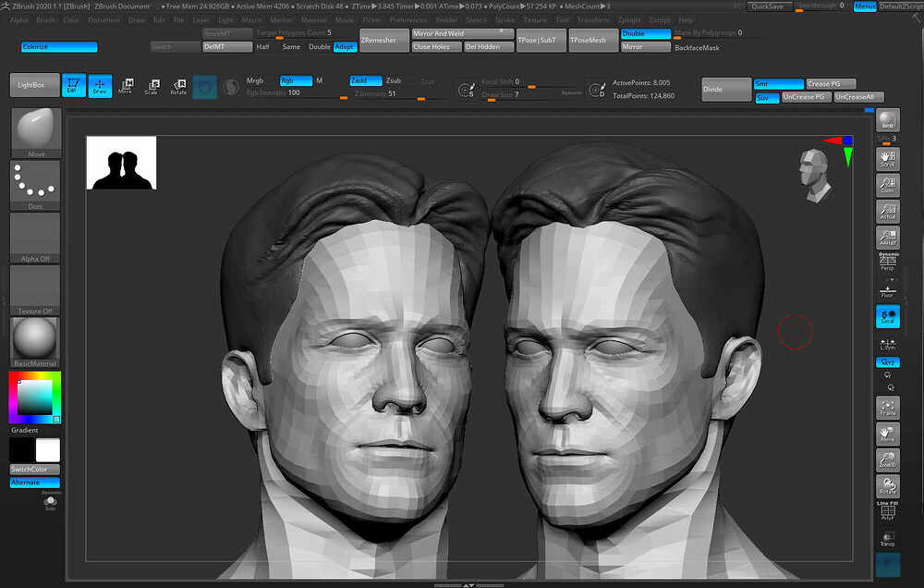The height and width of the screenshot is (588, 924).
Task: Activate Edit mode button
Action: click(74, 85)
